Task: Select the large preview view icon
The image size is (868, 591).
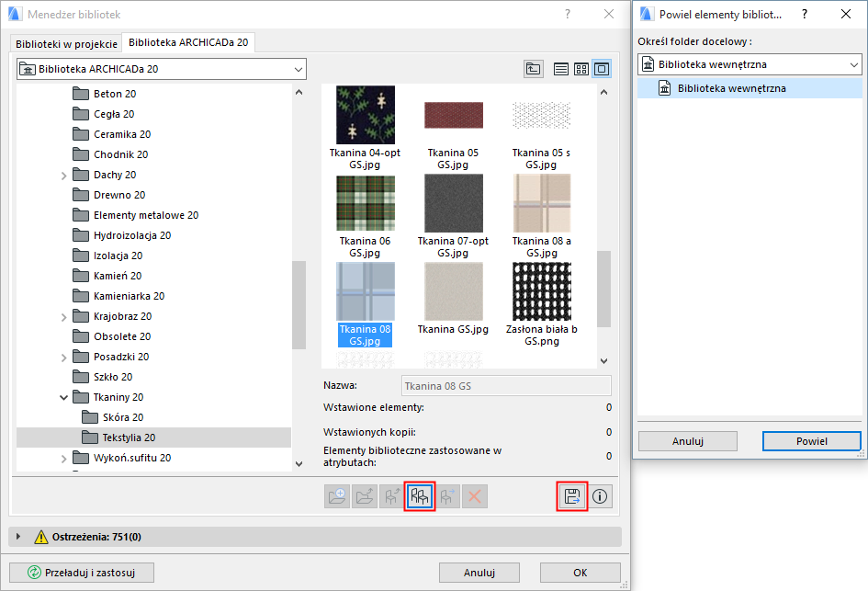Action: click(x=602, y=69)
